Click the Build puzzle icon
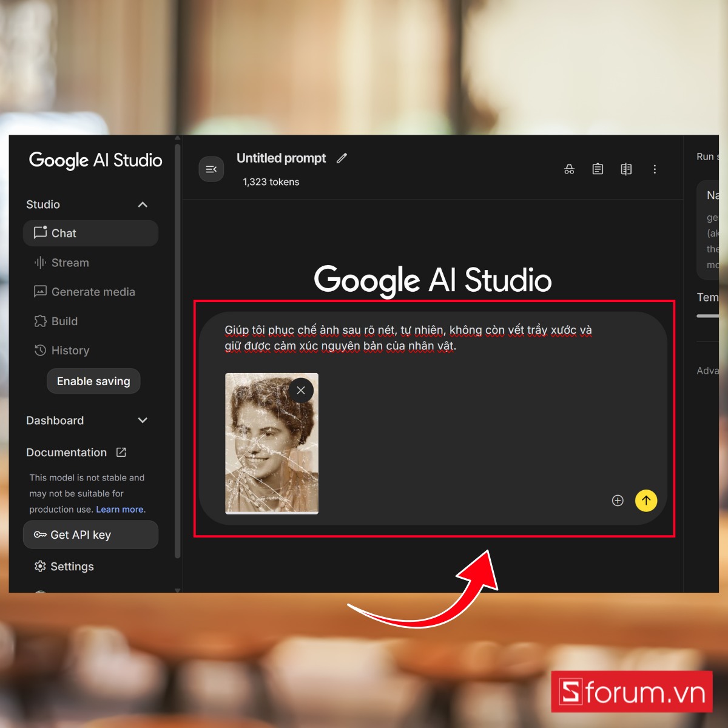The height and width of the screenshot is (728, 728). tap(40, 321)
